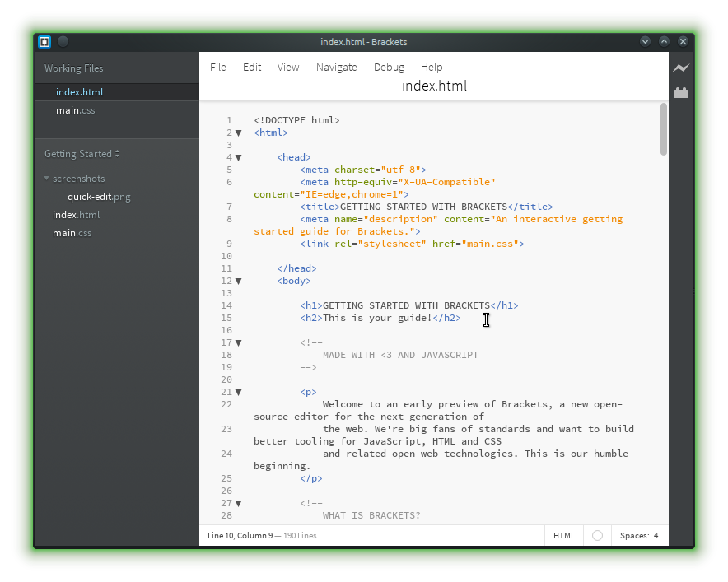Open the Extension Manager brick icon

[x=680, y=92]
